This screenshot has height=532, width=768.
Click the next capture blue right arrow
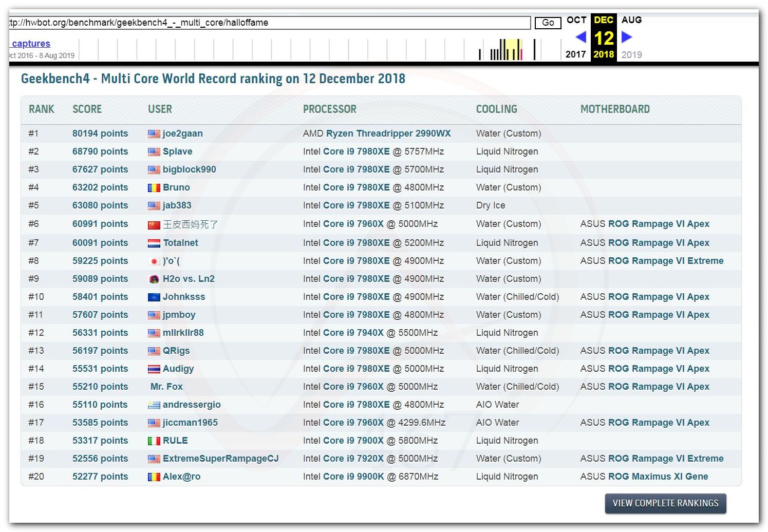click(627, 37)
